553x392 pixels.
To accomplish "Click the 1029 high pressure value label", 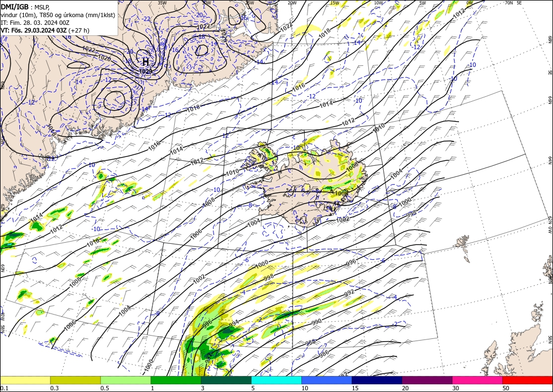I will point(145,71).
